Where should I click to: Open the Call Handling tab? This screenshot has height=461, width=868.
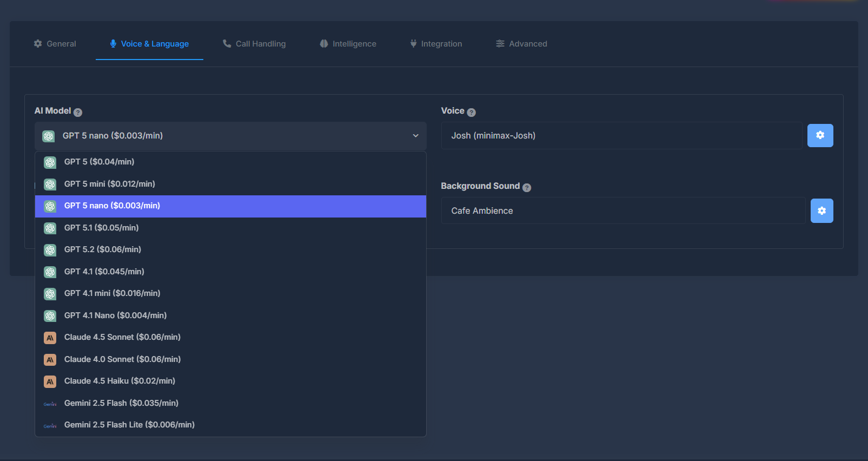254,44
